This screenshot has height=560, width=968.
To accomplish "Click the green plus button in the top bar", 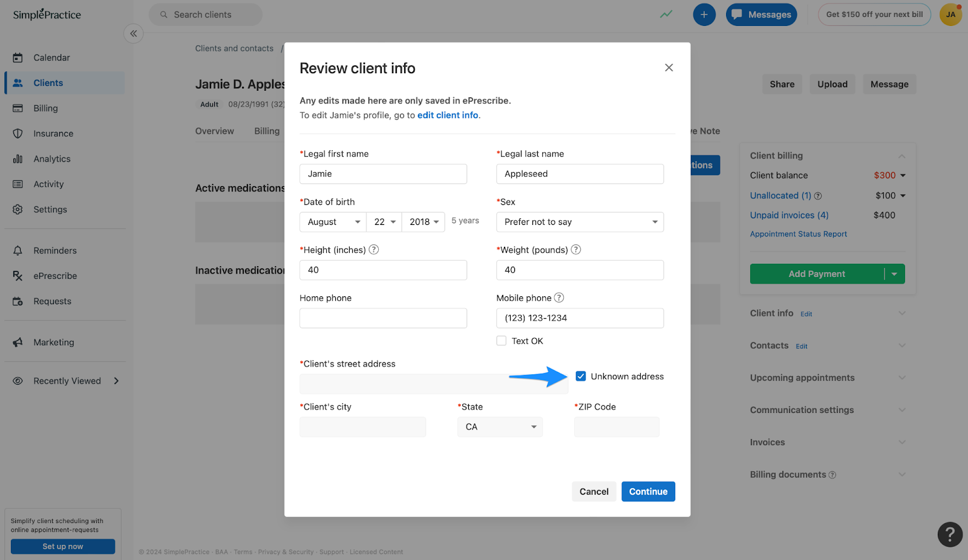I will point(704,14).
